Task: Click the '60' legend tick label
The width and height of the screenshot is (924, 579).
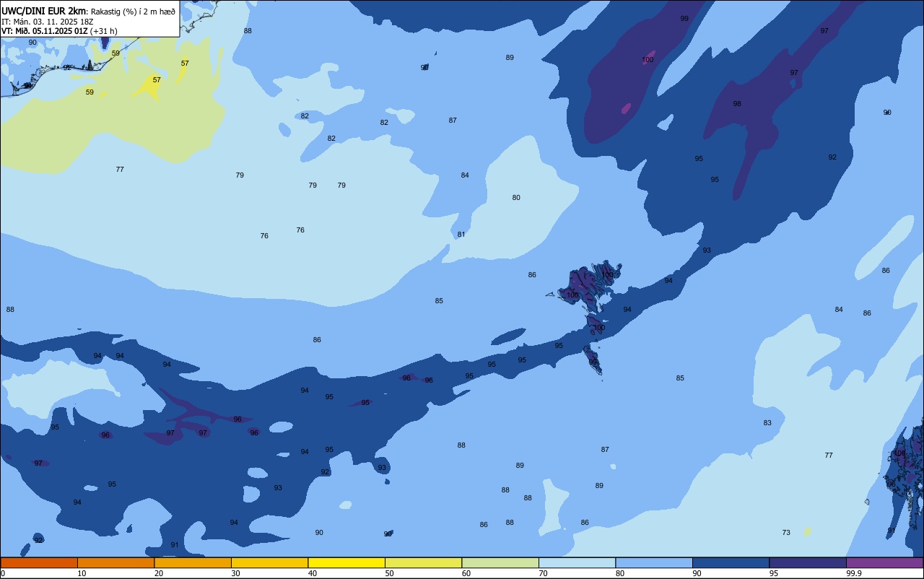Action: 466,573
